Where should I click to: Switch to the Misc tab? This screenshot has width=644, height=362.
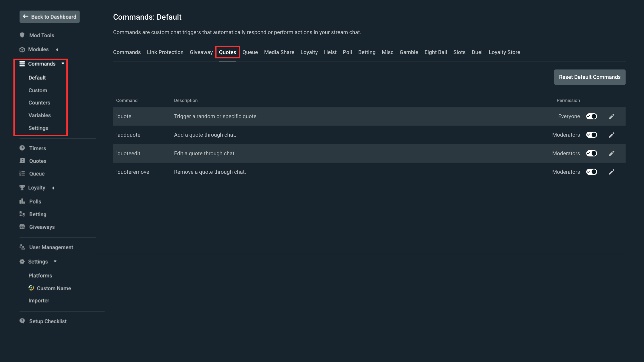click(x=387, y=52)
